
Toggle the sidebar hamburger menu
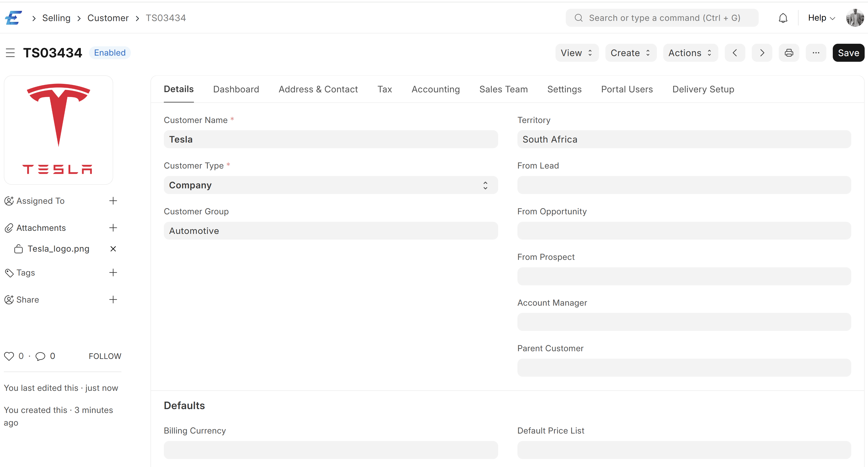click(x=10, y=53)
